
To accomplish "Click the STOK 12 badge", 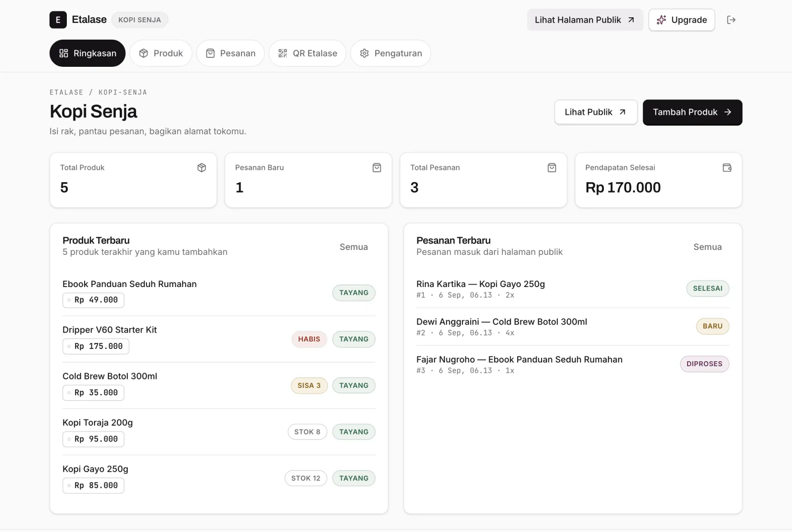I will pyautogui.click(x=306, y=478).
